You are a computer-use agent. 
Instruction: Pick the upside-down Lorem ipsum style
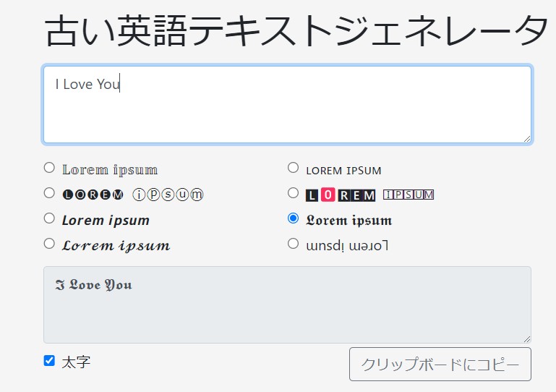[293, 244]
